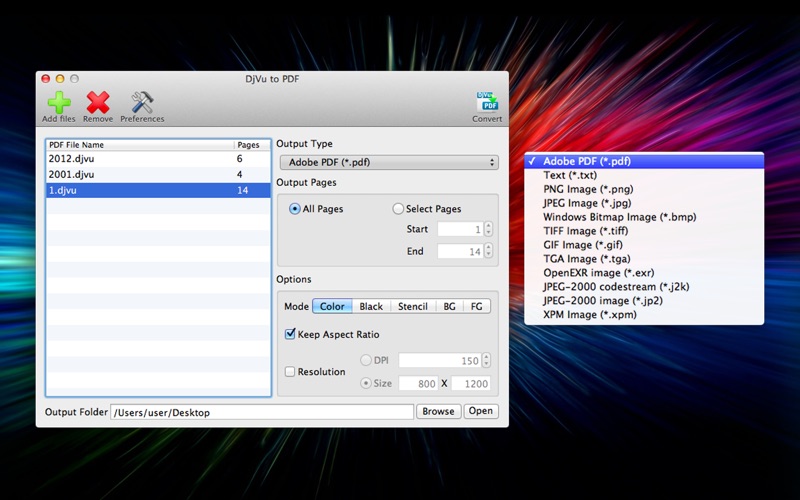Switch Mode to Color
800x500 pixels.
tap(332, 306)
